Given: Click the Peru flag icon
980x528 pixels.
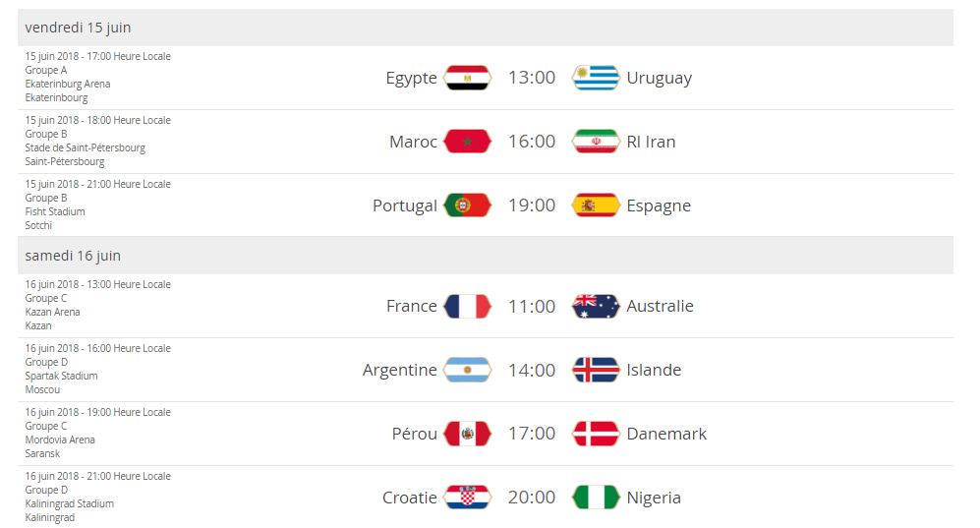Looking at the screenshot, I should tap(468, 434).
